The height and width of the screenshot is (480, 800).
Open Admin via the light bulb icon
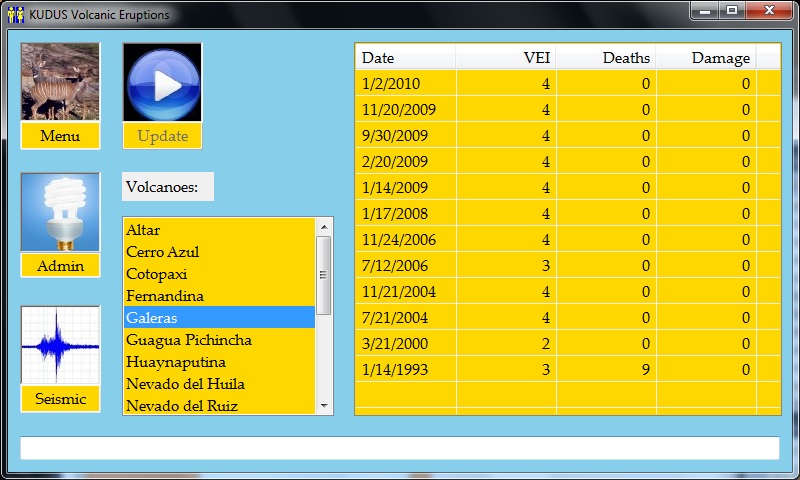(60, 212)
